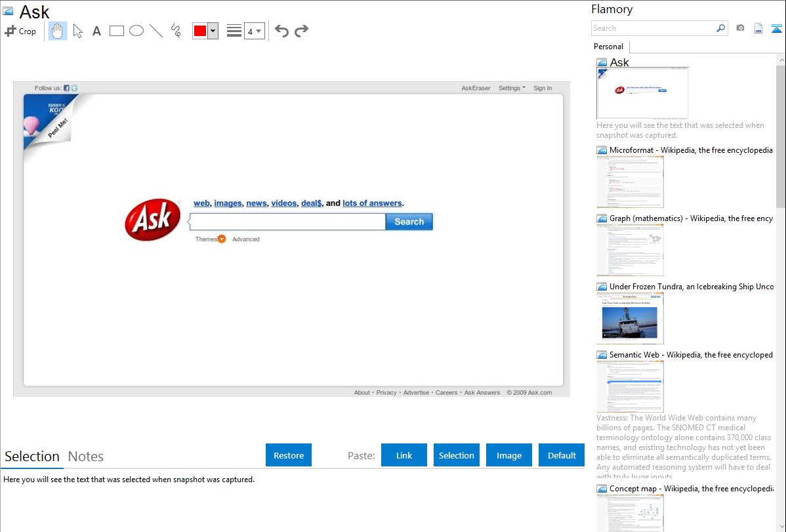
Task: Click the collapse panel icon next to page icon
Action: (776, 29)
